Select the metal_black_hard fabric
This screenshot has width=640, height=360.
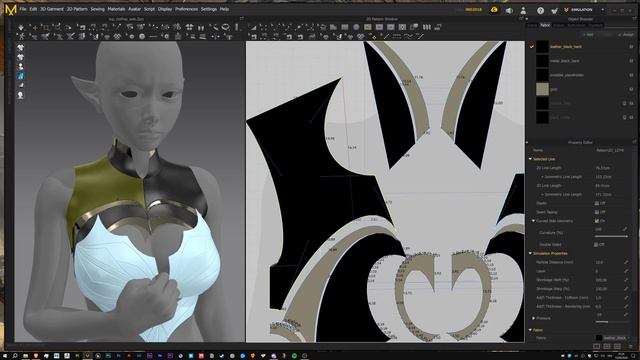click(x=564, y=61)
